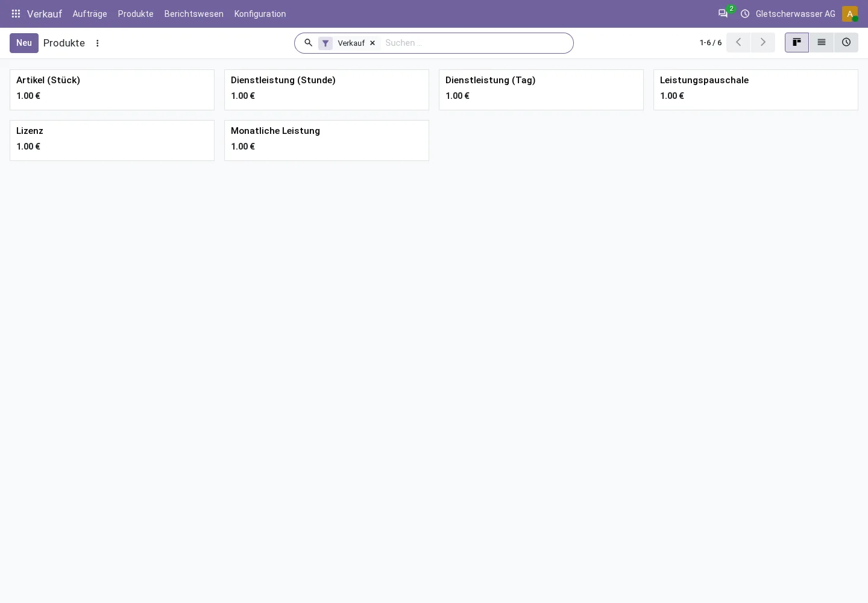The height and width of the screenshot is (603, 868).
Task: Go to Verkauf app home
Action: click(45, 14)
